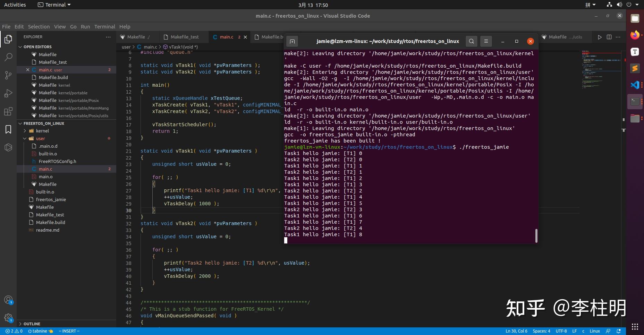Image resolution: width=644 pixels, height=335 pixels.
Task: Collapse the user folder
Action: point(40,138)
